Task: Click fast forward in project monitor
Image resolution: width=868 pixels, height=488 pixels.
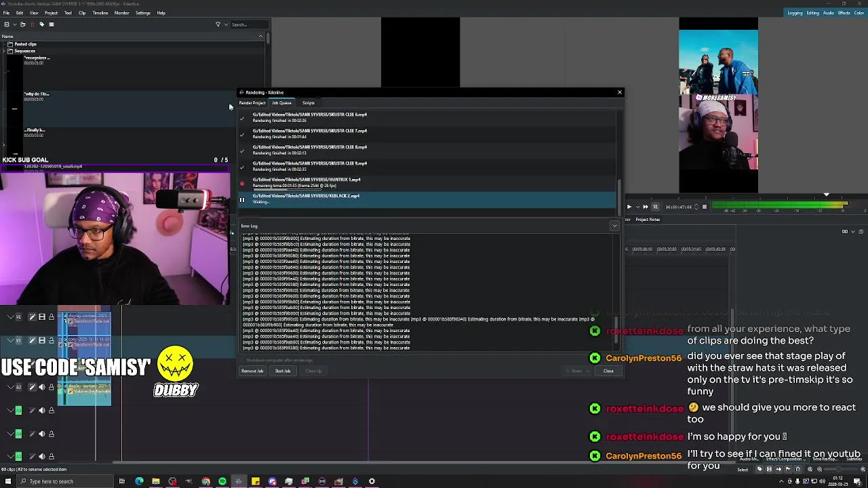Action: coord(645,207)
